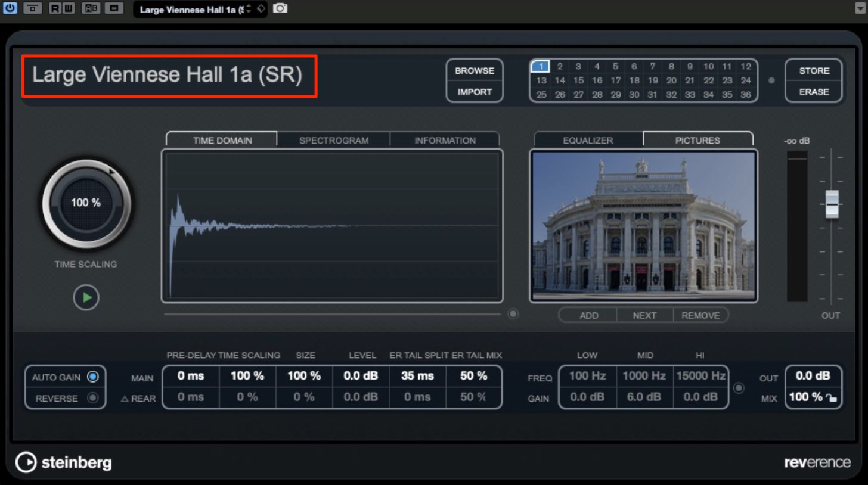This screenshot has width=868, height=485.
Task: Switch A/B settings comparison button
Action: pyautogui.click(x=91, y=8)
